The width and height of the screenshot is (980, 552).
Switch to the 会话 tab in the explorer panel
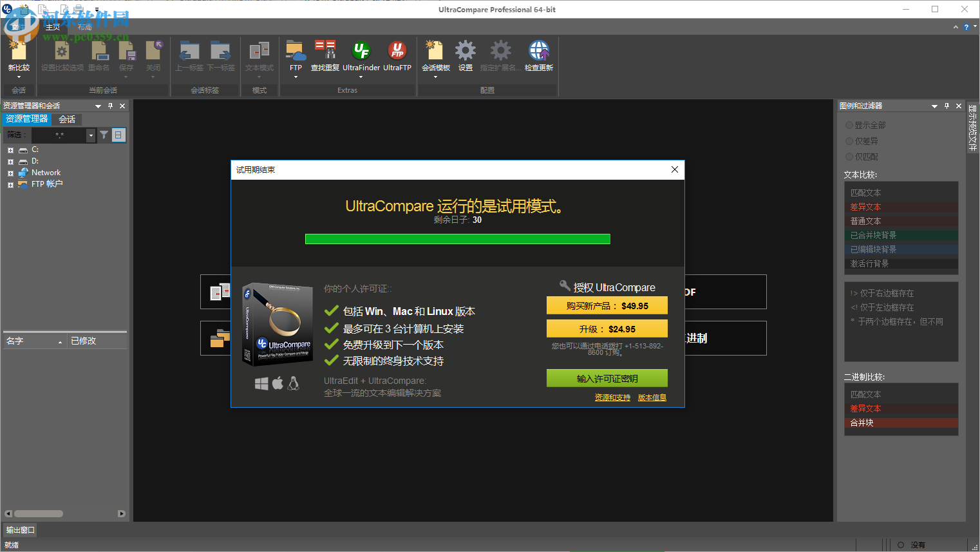click(x=67, y=119)
